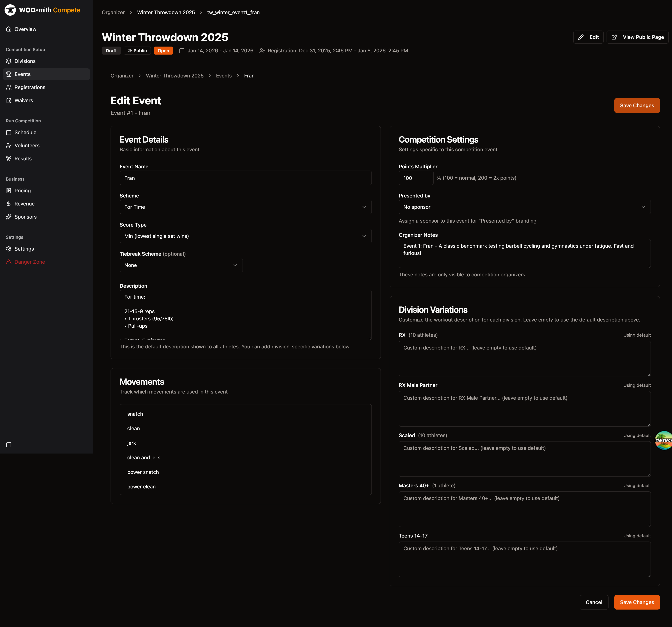
Task: Click the Revenue dollar icon
Action: [x=9, y=204]
